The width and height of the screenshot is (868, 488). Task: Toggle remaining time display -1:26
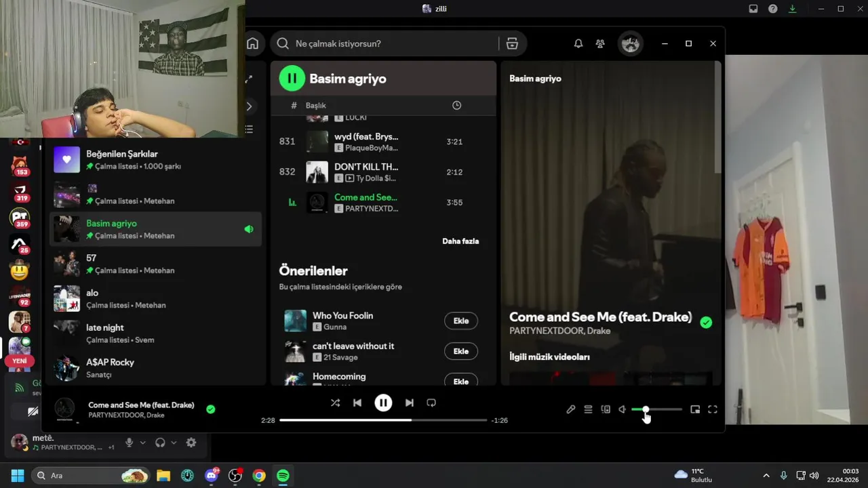pos(500,420)
